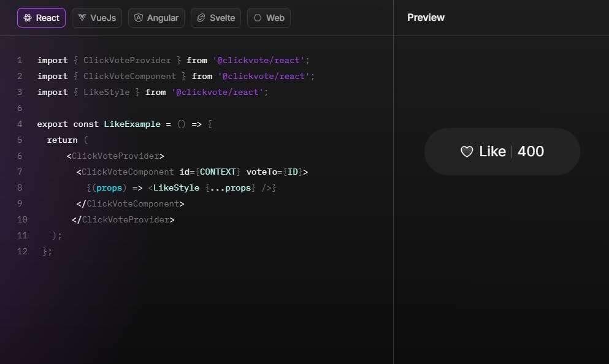Click line number 1 in the gutter

tap(20, 61)
